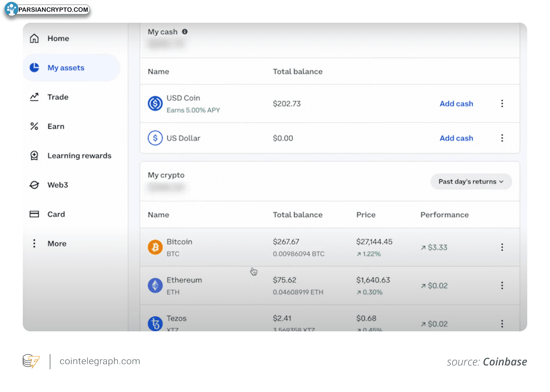Expand More in the sidebar
Image resolution: width=550 pixels, height=392 pixels.
tap(57, 243)
